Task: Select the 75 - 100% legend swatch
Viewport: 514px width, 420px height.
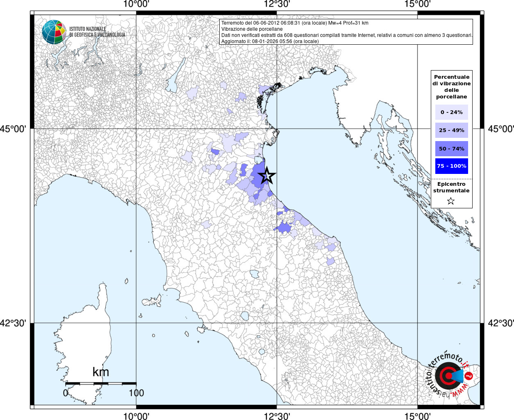Action: 451,166
